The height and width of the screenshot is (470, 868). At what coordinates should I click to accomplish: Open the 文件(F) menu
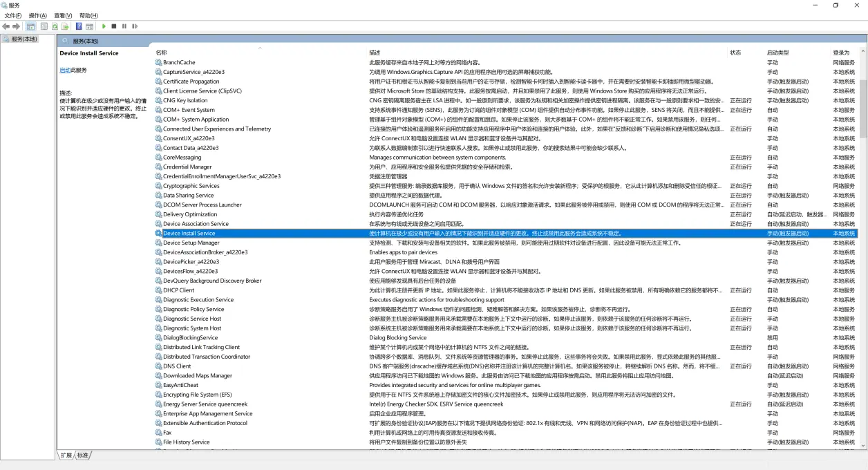click(13, 15)
